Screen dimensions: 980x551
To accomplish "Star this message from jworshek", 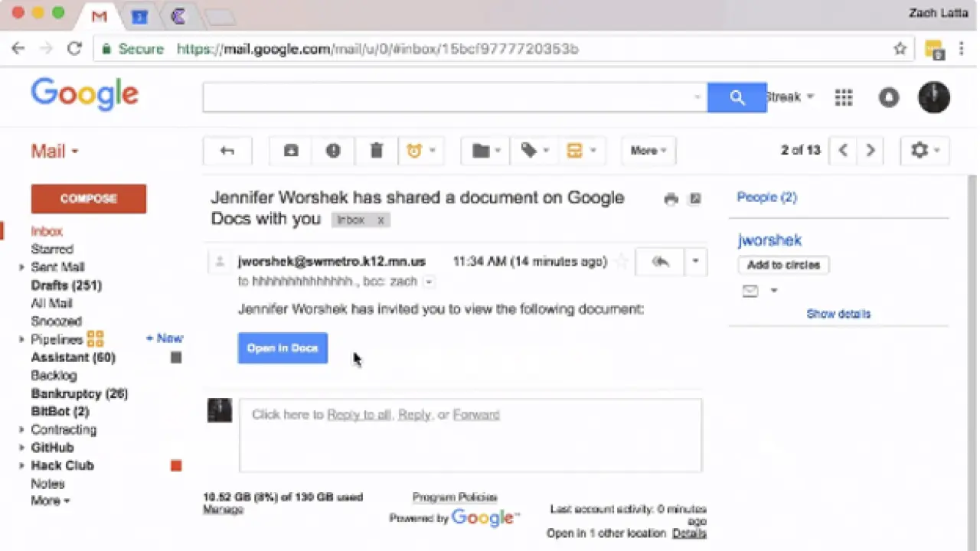I will (622, 262).
